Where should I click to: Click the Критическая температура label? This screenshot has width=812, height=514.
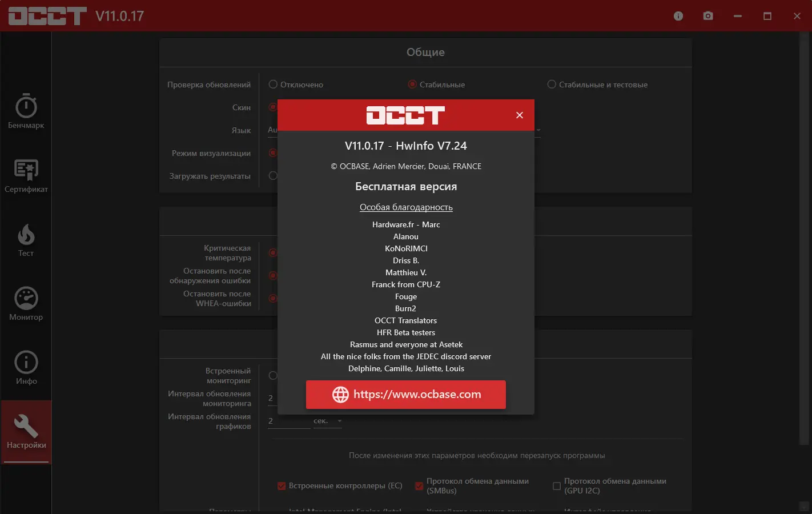tap(227, 253)
